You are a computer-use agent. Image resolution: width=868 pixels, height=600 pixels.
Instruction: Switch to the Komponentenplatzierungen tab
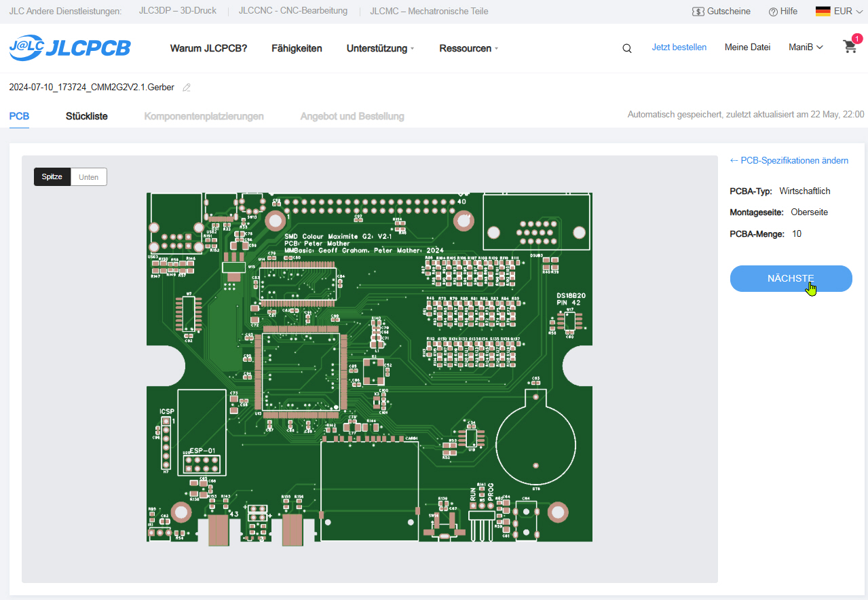point(204,116)
